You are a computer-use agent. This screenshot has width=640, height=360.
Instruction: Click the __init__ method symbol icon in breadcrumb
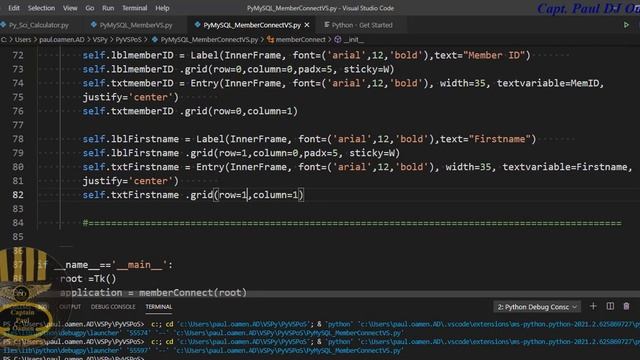tap(338, 40)
